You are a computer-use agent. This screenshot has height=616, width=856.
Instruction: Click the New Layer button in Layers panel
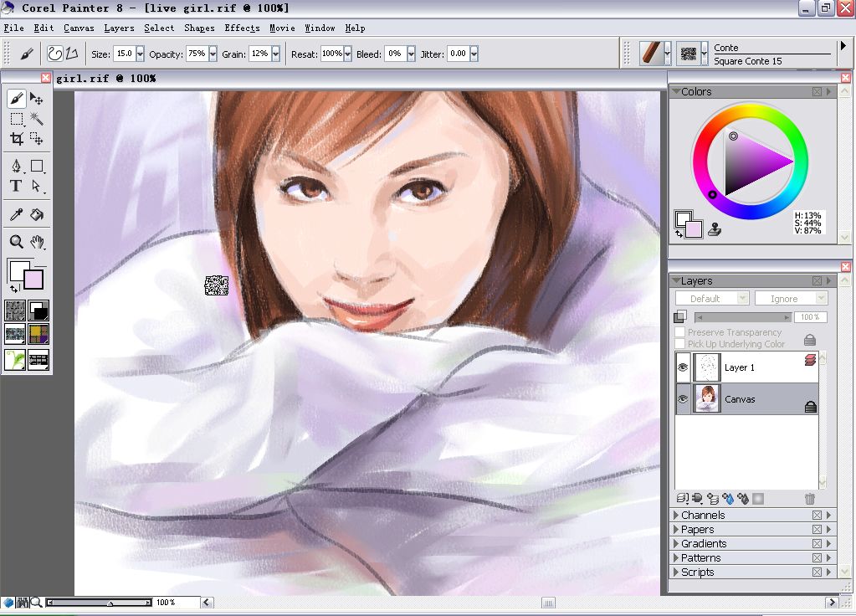coord(712,499)
